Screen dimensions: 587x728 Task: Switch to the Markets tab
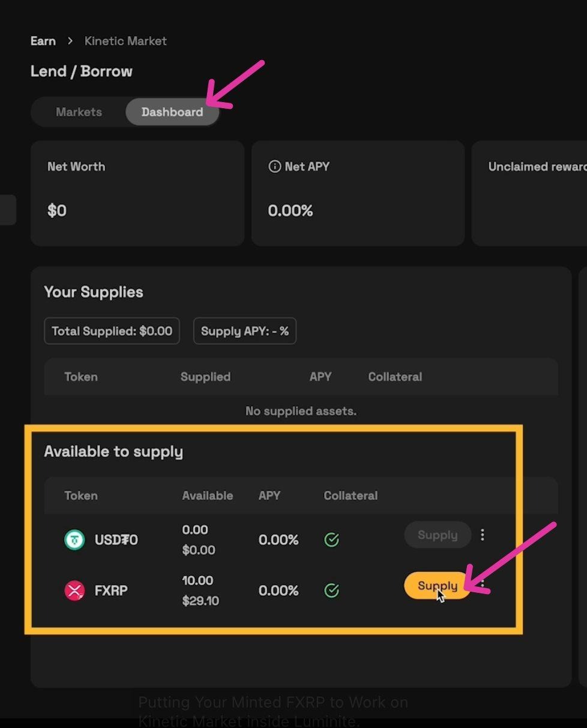(79, 112)
